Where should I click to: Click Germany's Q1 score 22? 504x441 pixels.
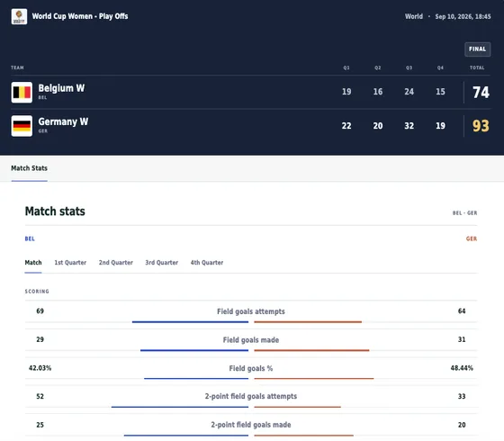point(346,126)
